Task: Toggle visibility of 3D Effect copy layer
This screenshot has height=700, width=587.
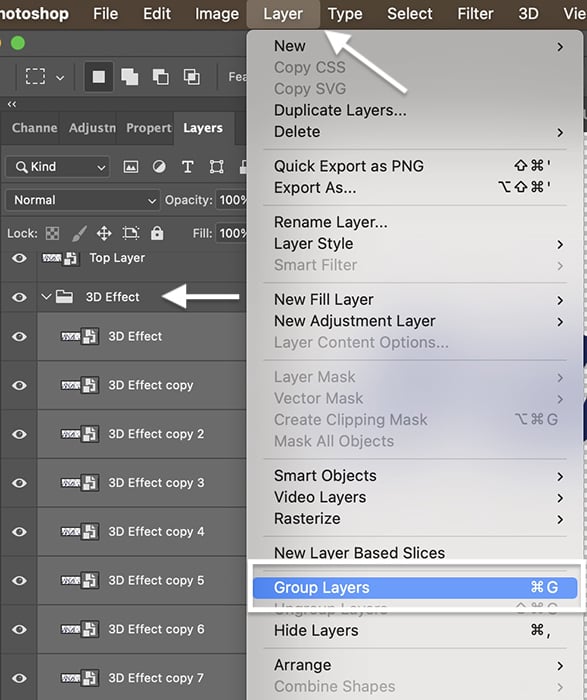Action: point(19,385)
